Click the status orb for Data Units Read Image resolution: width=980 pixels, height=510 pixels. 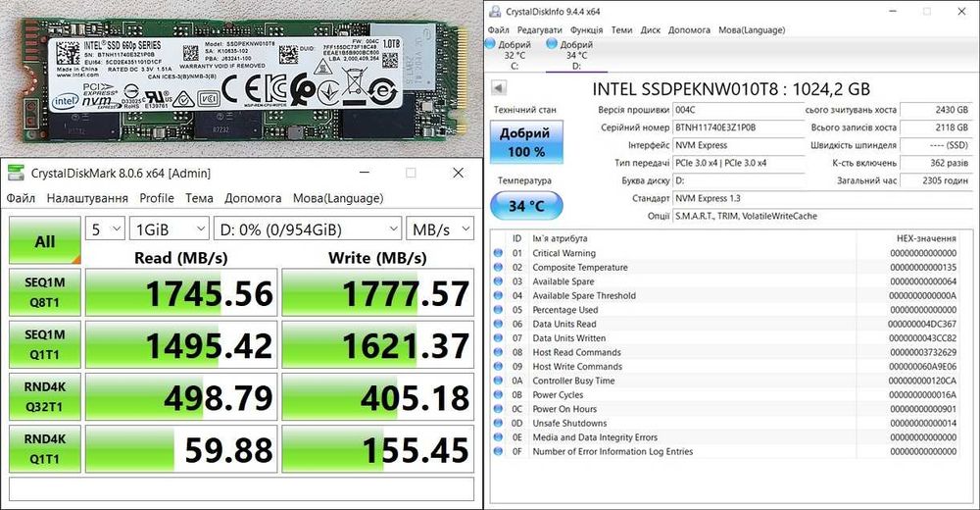498,325
